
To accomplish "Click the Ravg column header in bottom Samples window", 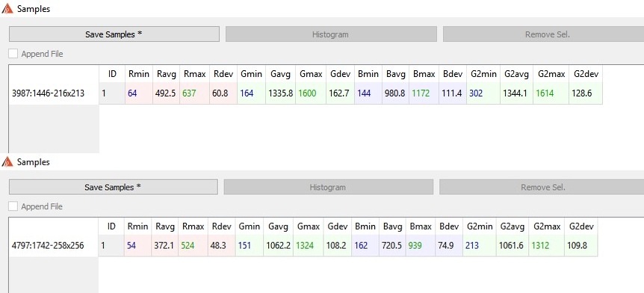I will click(x=164, y=226).
